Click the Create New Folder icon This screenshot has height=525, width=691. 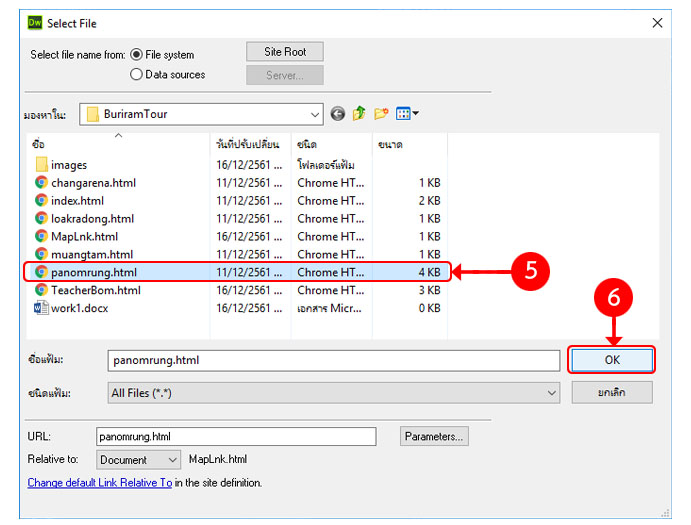381,114
